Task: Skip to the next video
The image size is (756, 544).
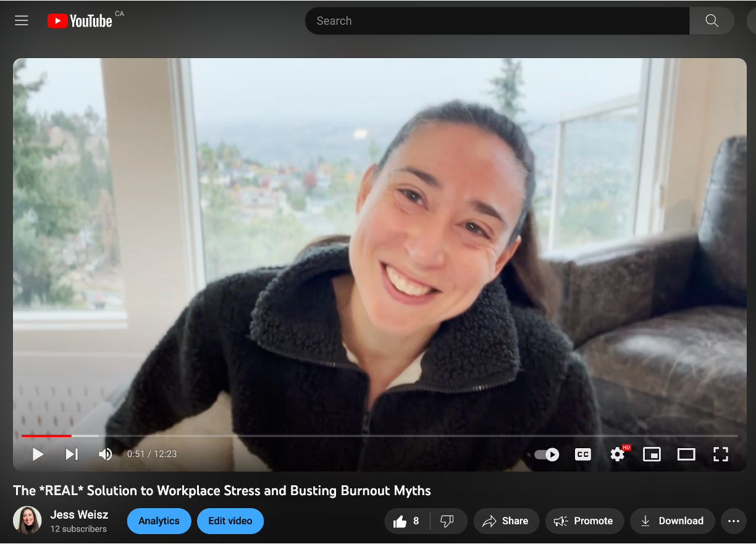Action: [x=72, y=454]
